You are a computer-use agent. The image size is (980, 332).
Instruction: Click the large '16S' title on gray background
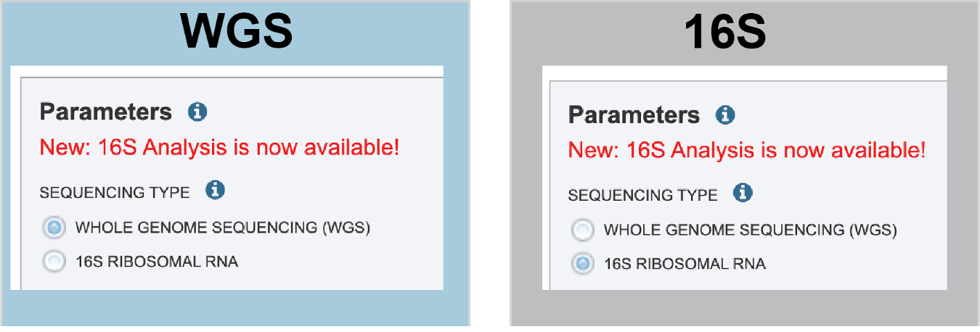coord(726,33)
